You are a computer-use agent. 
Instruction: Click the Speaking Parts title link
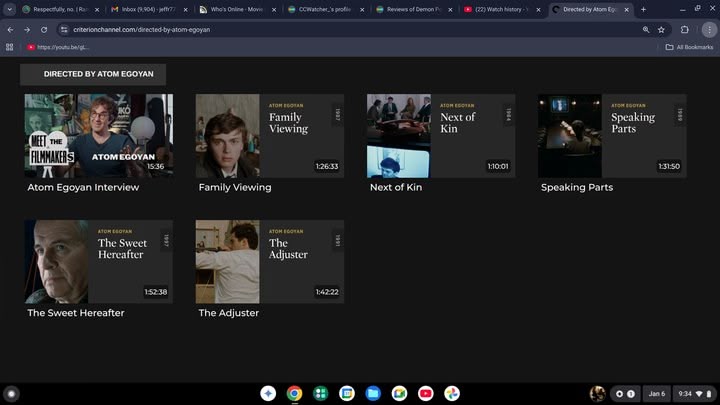coord(577,187)
